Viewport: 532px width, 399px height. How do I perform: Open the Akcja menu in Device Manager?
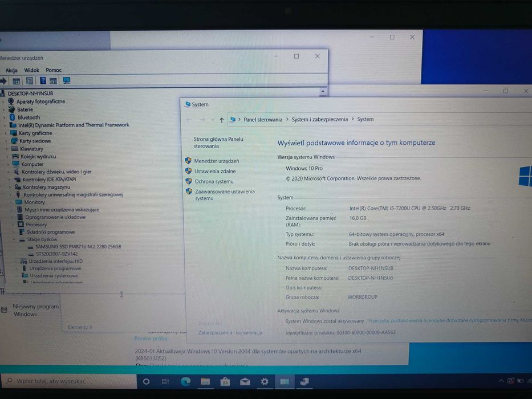pyautogui.click(x=11, y=70)
